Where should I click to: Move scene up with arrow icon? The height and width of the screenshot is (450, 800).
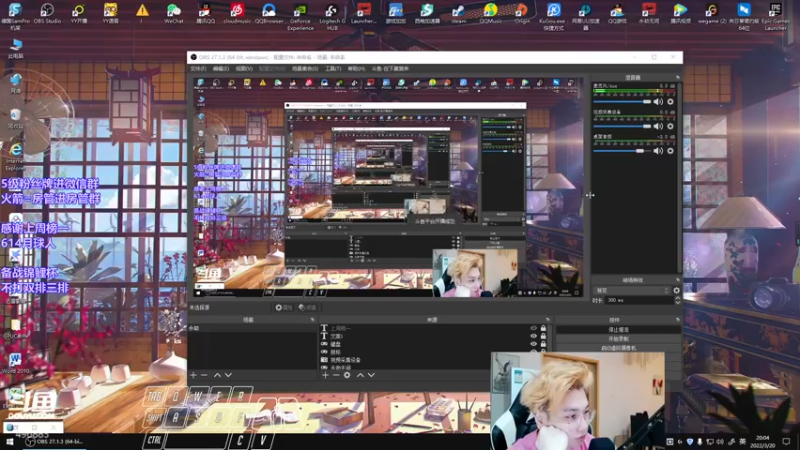pyautogui.click(x=217, y=375)
